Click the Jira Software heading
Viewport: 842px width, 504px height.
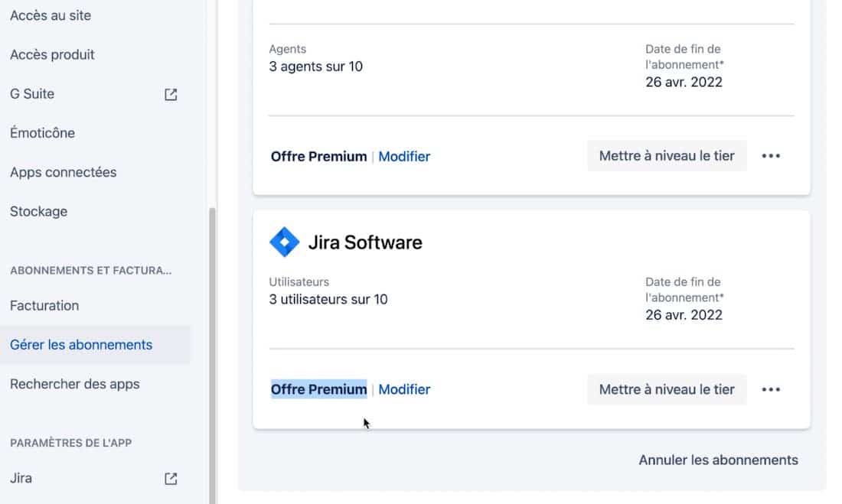(x=365, y=242)
